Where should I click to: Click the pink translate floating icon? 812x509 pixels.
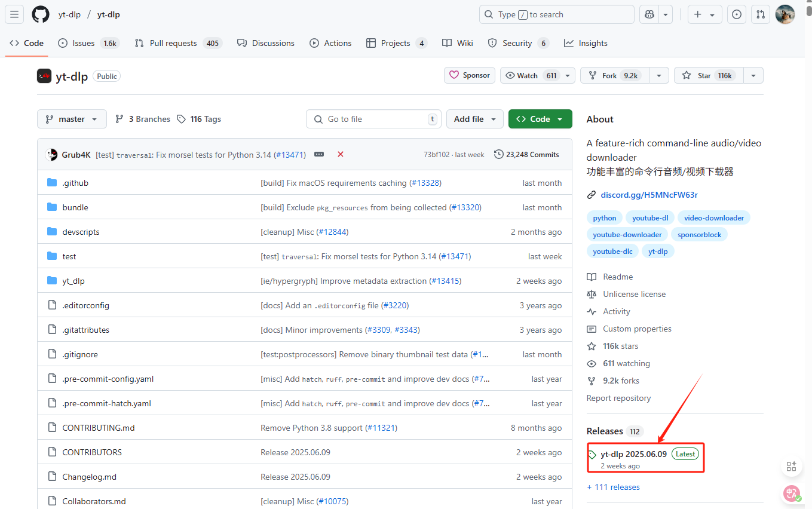pyautogui.click(x=792, y=493)
